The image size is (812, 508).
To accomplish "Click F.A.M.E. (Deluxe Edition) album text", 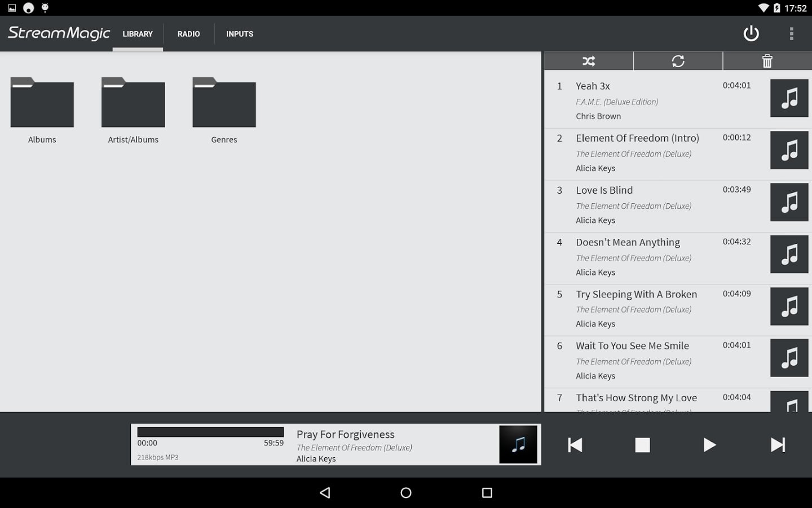I will (617, 102).
